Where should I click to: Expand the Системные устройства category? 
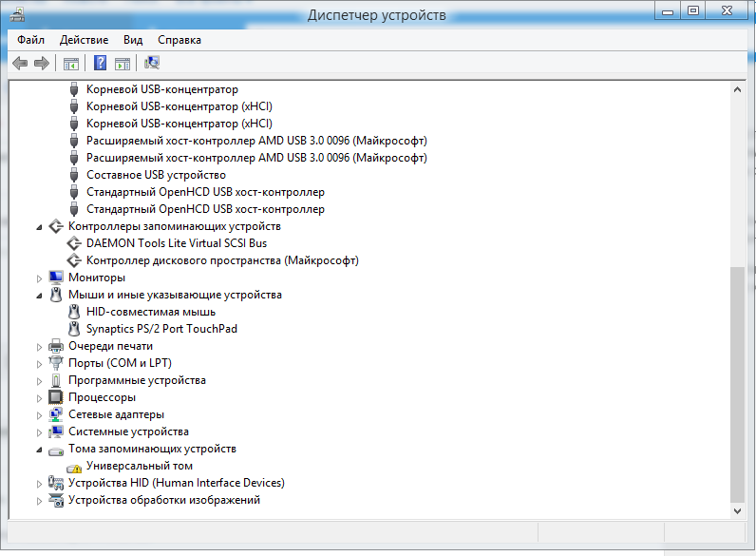pos(39,433)
